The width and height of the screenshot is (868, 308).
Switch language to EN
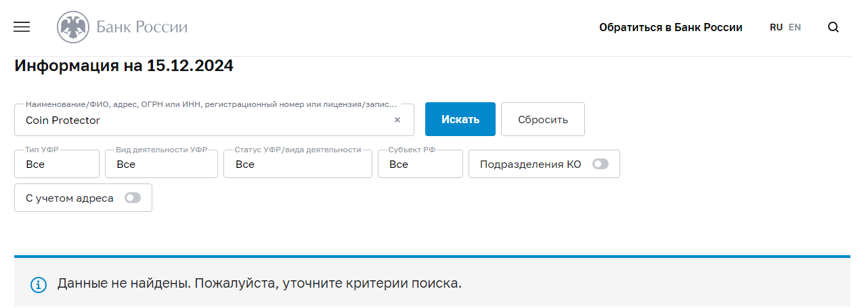(795, 28)
